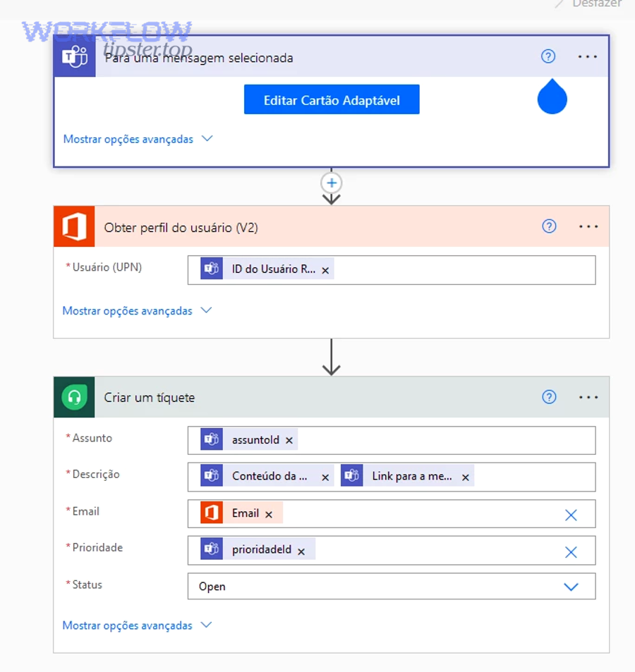
Task: Click the Office 365 icon on Obter perfil
Action: coord(75,227)
